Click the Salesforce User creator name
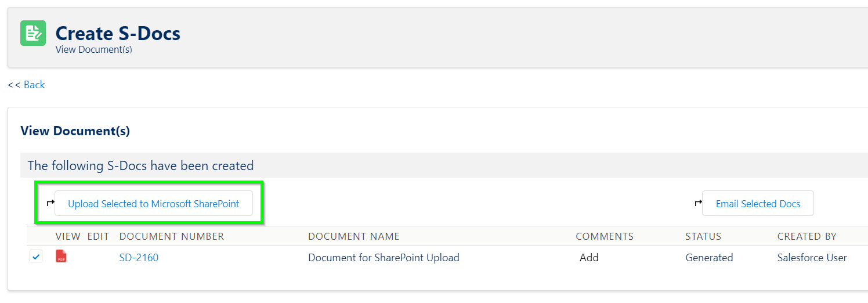Viewport: 868px width, 303px height. coord(812,257)
